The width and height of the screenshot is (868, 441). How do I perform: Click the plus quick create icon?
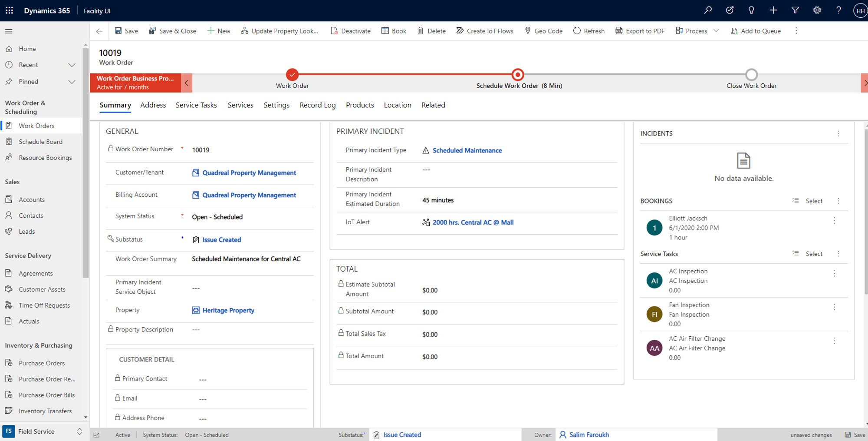pyautogui.click(x=773, y=10)
